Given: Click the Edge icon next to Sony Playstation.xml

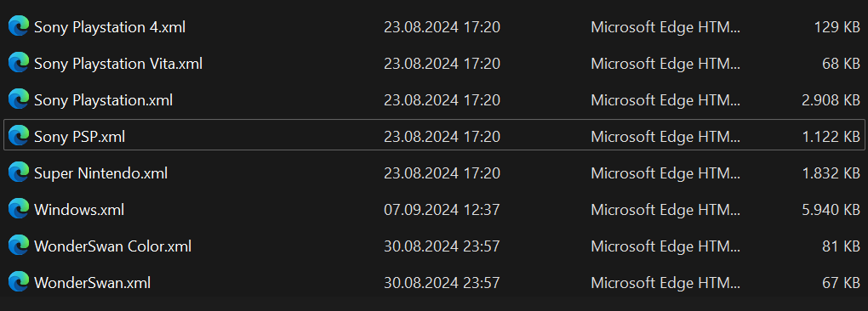Looking at the screenshot, I should [x=18, y=100].
